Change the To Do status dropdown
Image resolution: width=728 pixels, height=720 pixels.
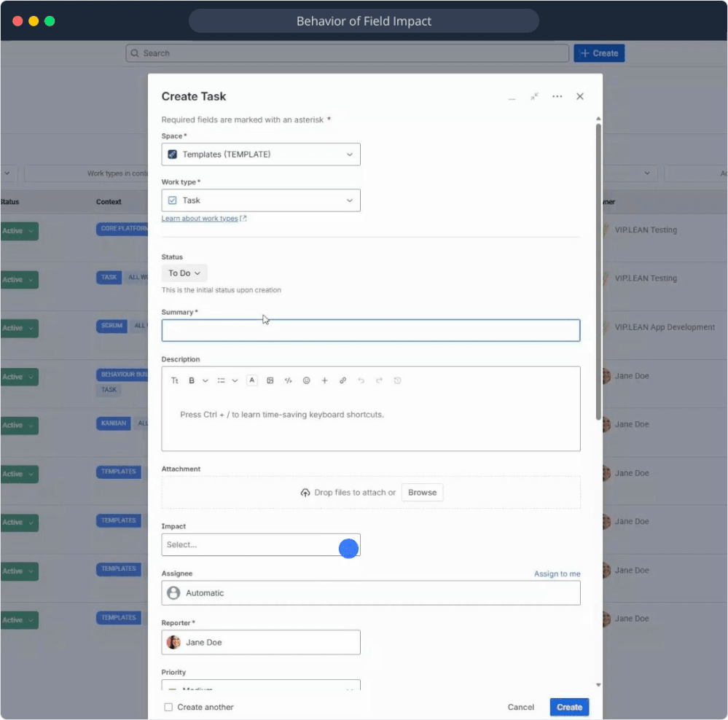[184, 273]
